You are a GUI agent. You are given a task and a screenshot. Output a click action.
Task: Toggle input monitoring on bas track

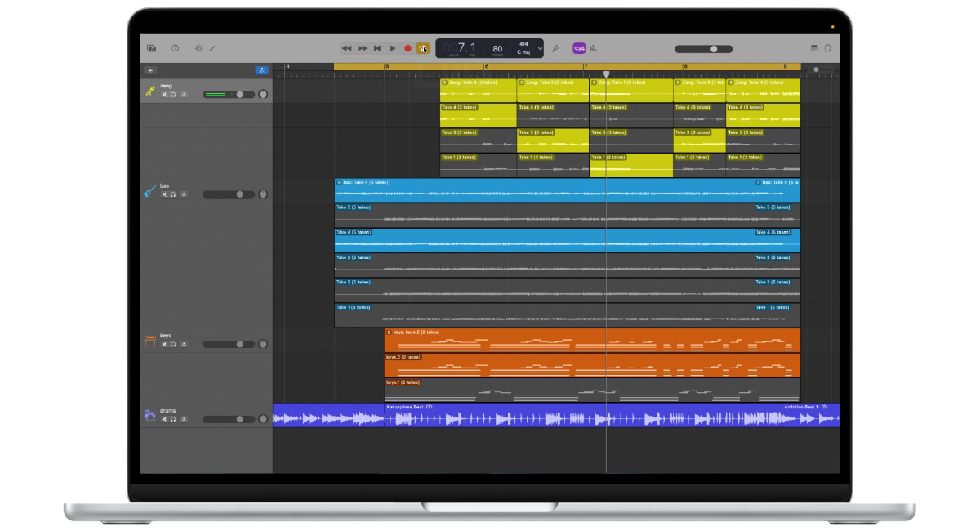pyautogui.click(x=184, y=194)
